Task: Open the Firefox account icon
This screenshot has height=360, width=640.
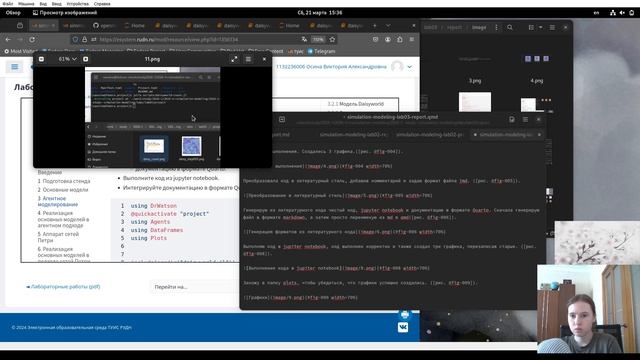Action: pos(388,40)
